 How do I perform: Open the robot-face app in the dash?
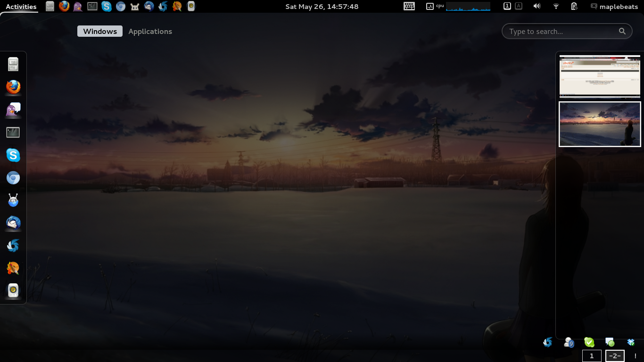pos(13,200)
